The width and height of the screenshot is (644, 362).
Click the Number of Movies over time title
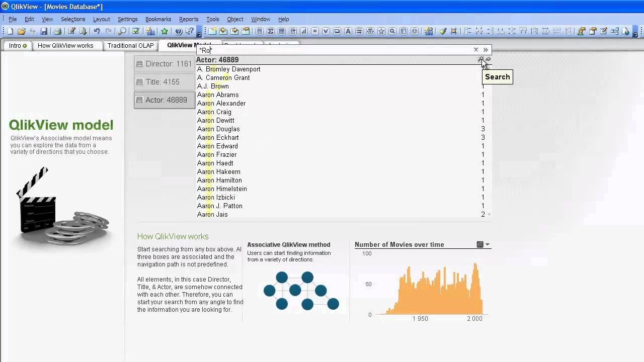(399, 245)
